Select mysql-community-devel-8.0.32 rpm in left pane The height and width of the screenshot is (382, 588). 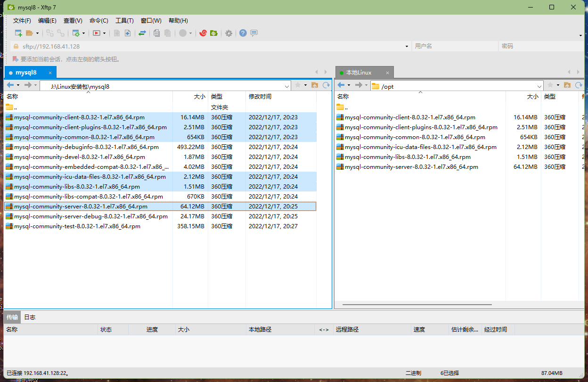tap(160, 157)
